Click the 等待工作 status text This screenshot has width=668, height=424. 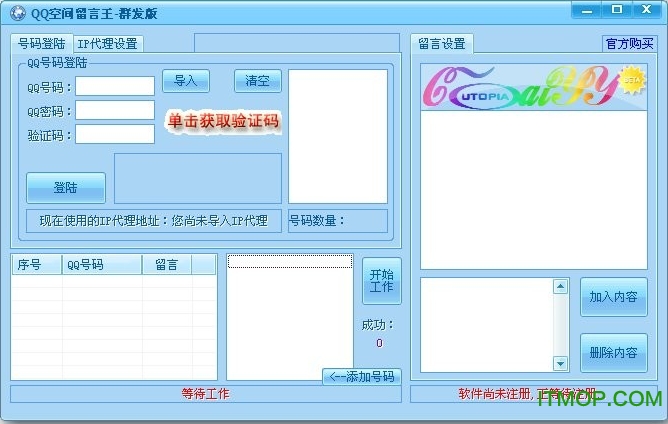pyautogui.click(x=205, y=394)
